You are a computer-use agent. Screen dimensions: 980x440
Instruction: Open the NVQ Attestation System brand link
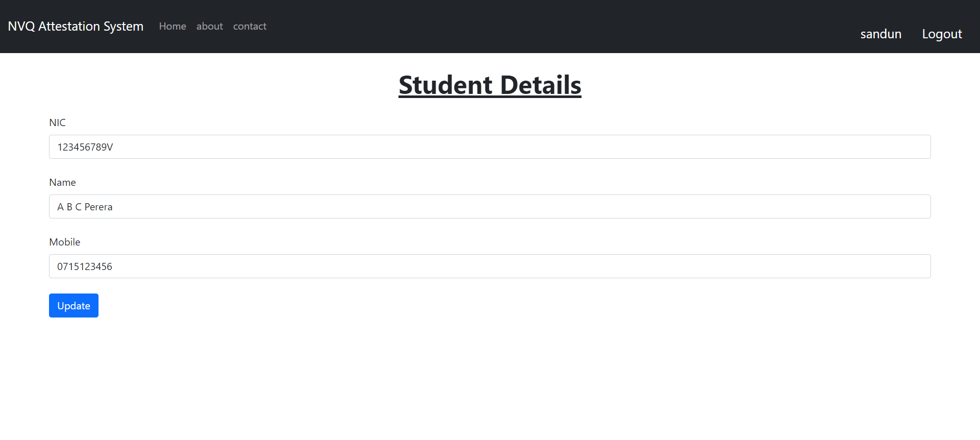tap(76, 26)
